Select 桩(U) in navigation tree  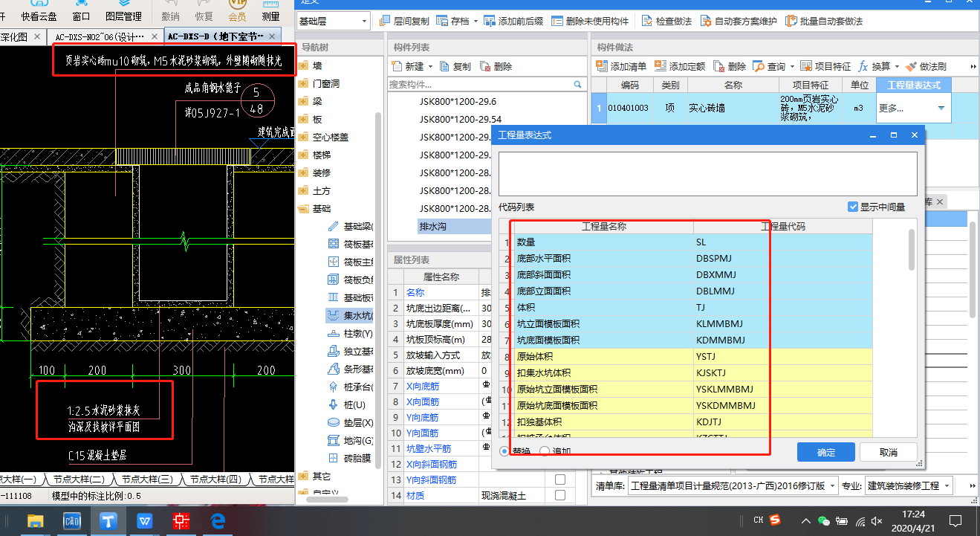click(347, 404)
